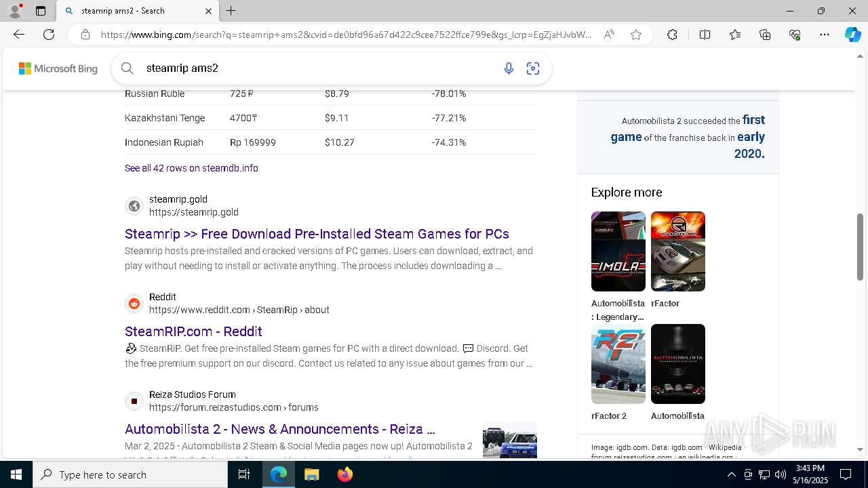Show hidden system tray icons
The image size is (868, 488).
coord(731,474)
